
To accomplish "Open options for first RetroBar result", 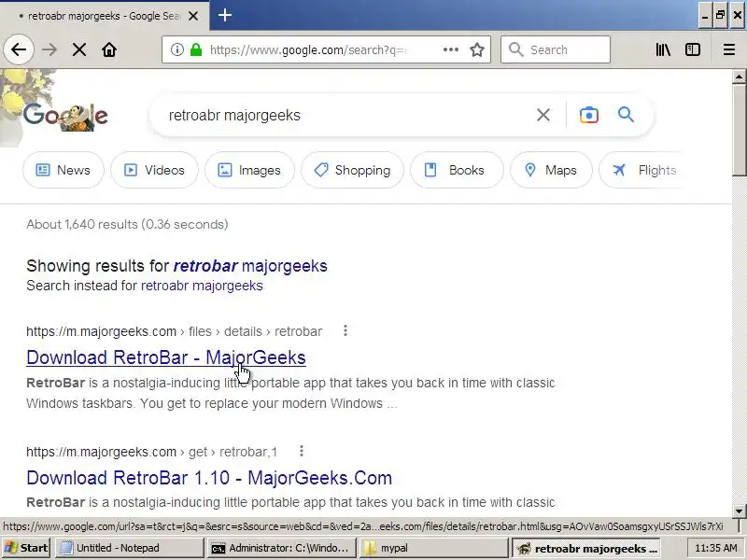I will coord(345,330).
